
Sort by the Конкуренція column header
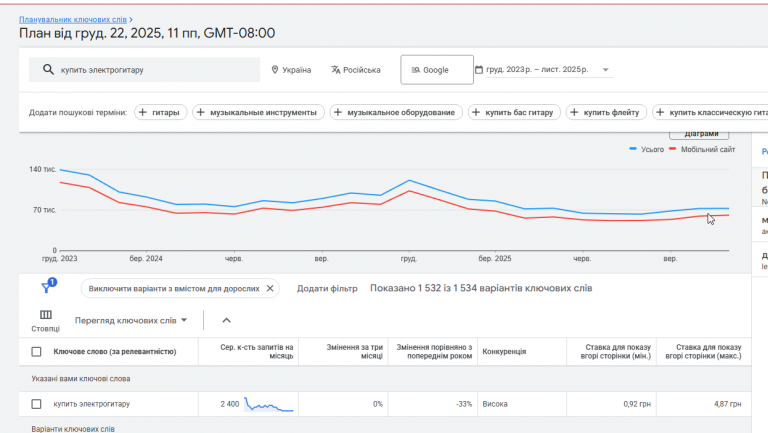[x=504, y=352]
